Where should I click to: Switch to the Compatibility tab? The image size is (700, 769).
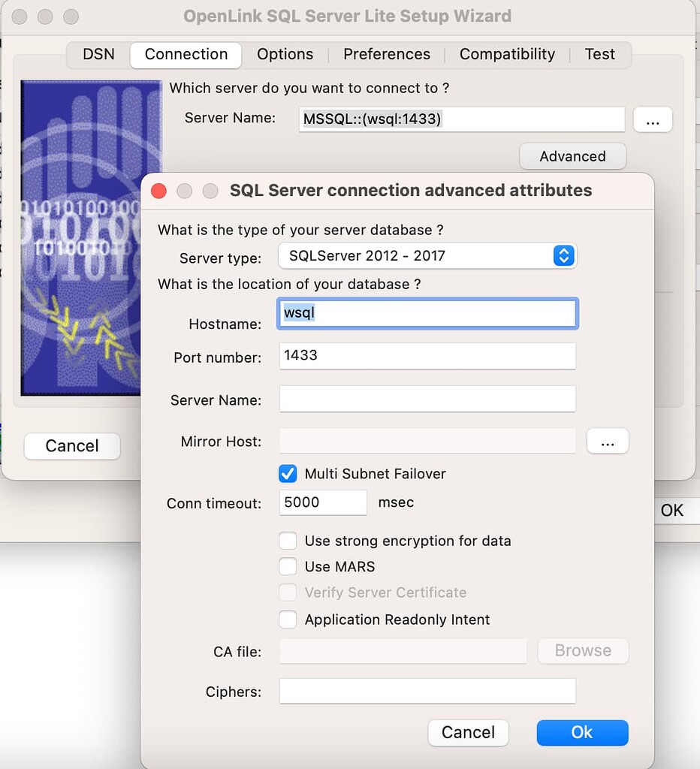(x=507, y=54)
